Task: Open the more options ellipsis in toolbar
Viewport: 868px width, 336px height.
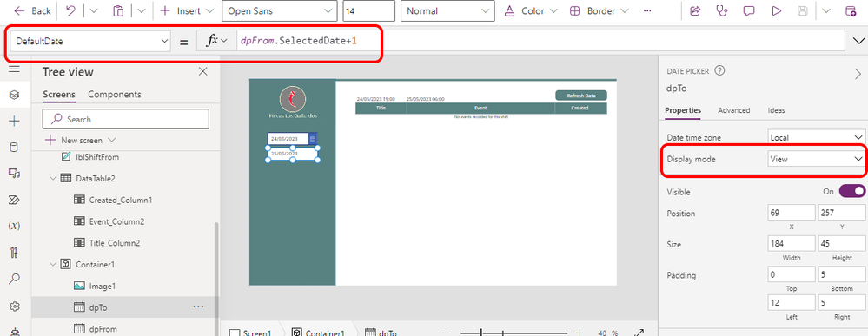Action: pyautogui.click(x=647, y=10)
